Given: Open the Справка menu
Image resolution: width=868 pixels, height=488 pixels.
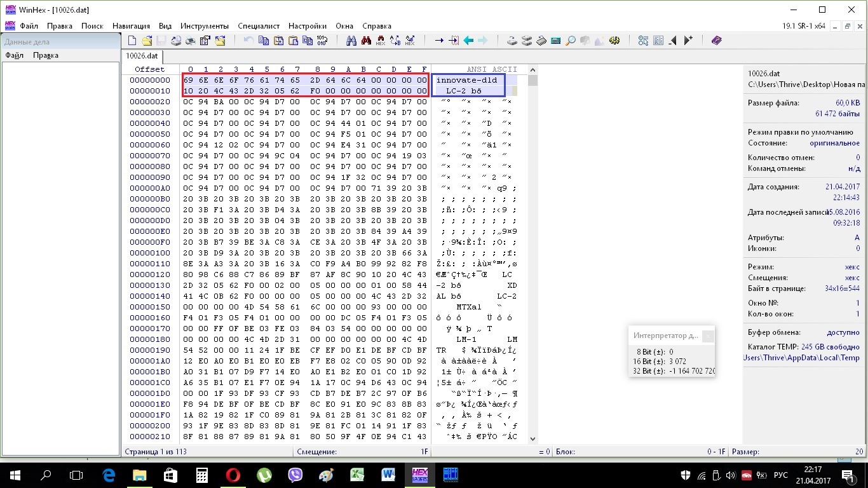Looking at the screenshot, I should tap(377, 26).
